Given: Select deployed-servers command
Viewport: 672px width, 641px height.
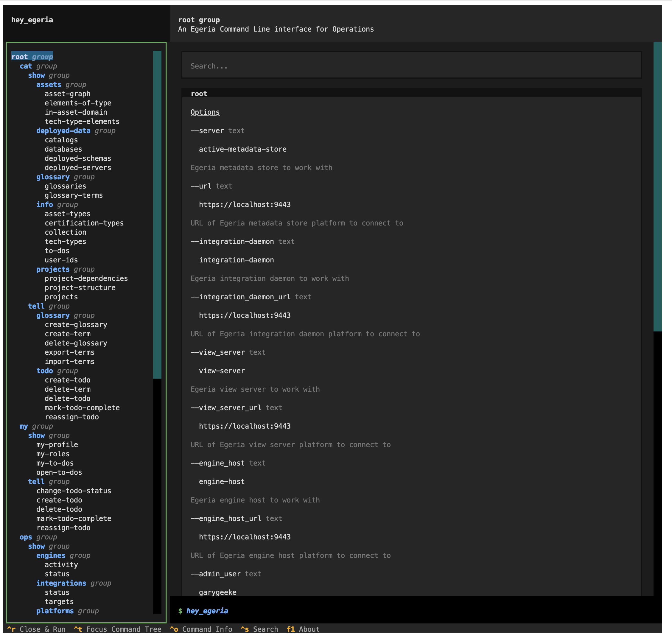Looking at the screenshot, I should click(x=78, y=167).
